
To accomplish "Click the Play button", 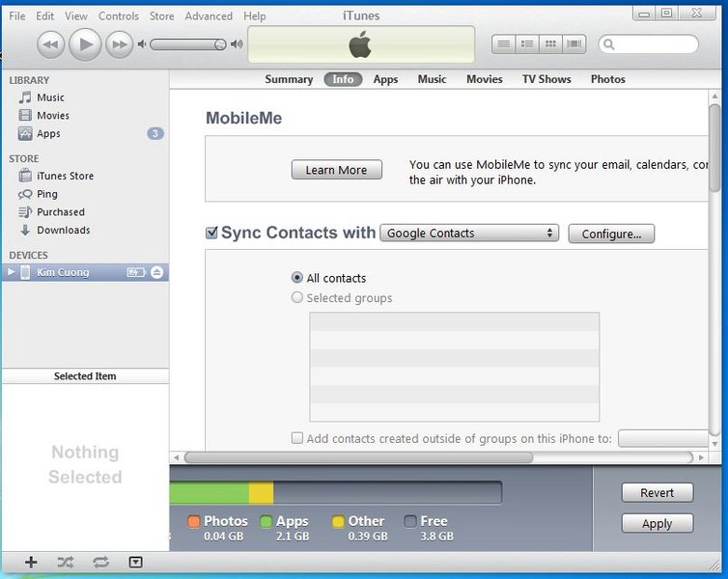I will [85, 44].
